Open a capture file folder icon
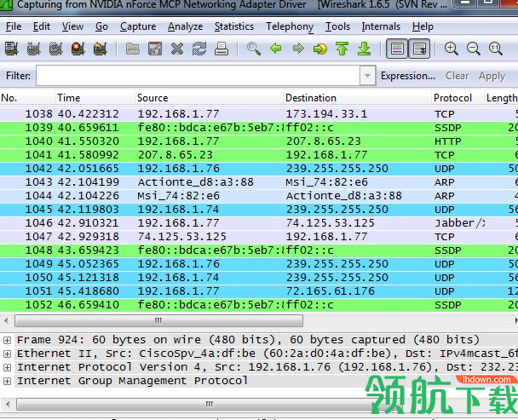 (x=133, y=49)
